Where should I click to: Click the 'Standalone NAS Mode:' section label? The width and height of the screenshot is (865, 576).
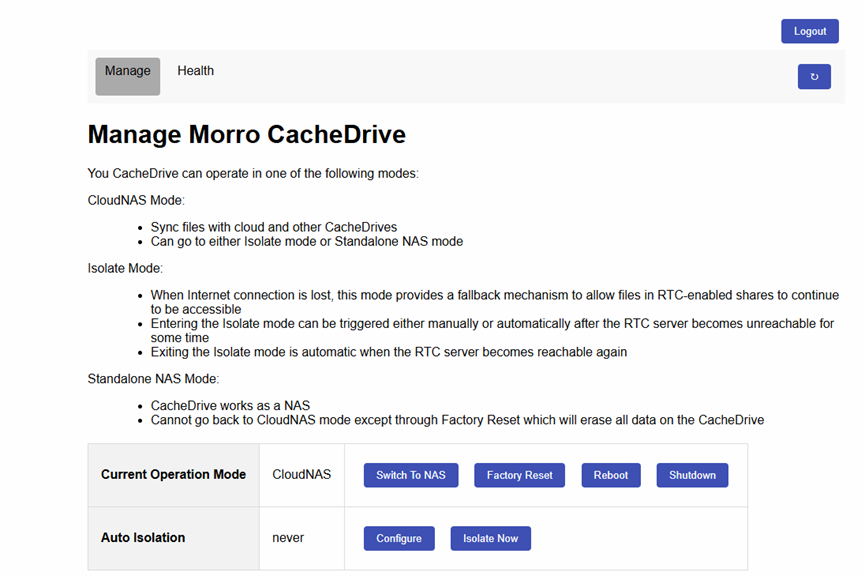pos(153,379)
